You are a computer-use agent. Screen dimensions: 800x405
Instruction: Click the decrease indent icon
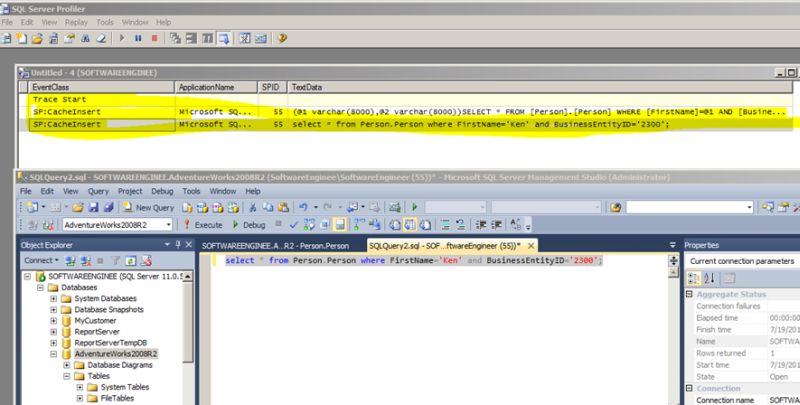481,224
